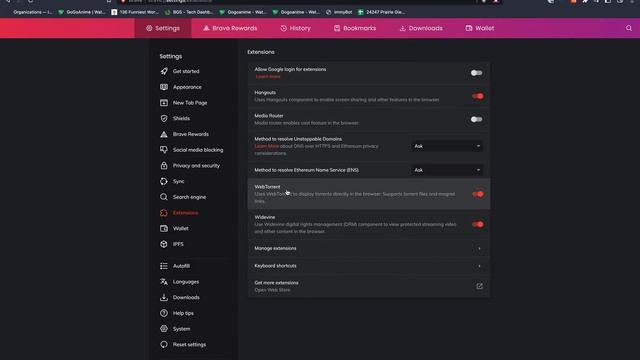Click the Extensions section heading

point(261,52)
